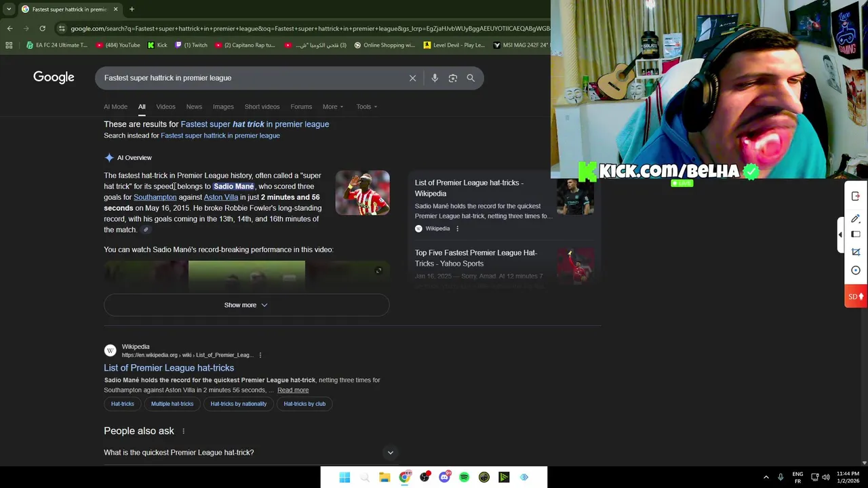Open the Wikipedia hat-tricks source card
The width and height of the screenshot is (868, 488).
[505, 205]
